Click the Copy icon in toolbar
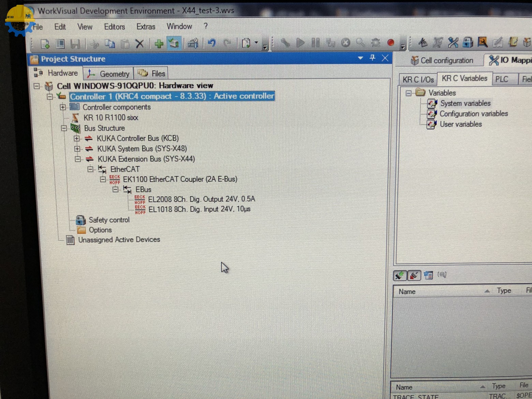The width and height of the screenshot is (532, 399). tap(110, 44)
